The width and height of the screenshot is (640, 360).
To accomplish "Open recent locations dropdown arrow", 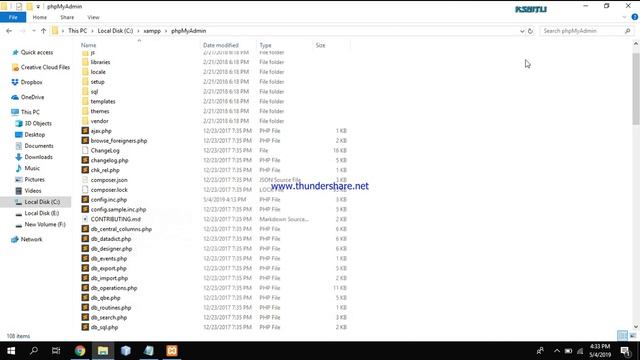I will pos(33,31).
